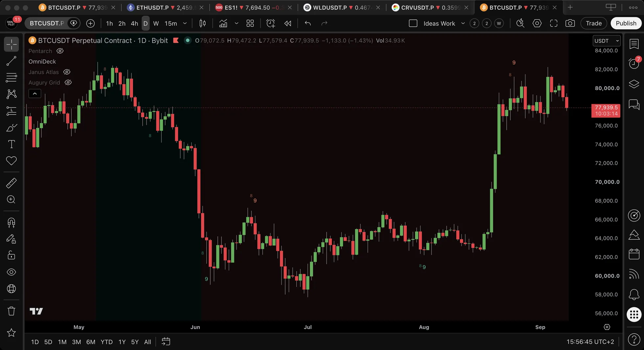Viewport: 644px width, 350px height.
Task: Click the current price label 77,939.5
Action: (606, 110)
